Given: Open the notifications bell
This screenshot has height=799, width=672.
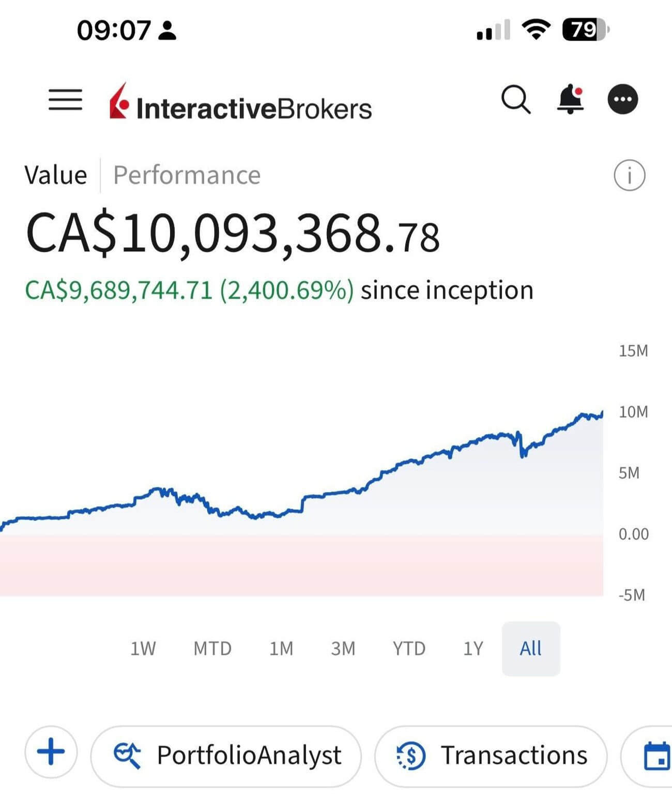Looking at the screenshot, I should [571, 99].
